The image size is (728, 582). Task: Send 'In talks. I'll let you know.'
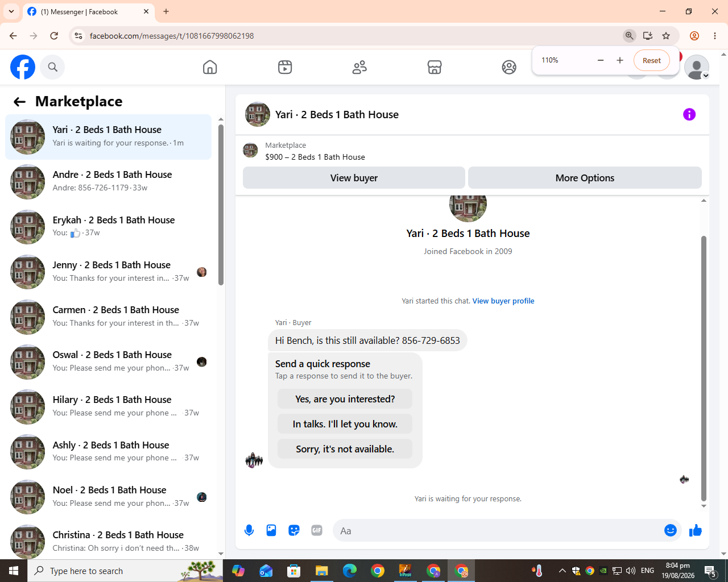click(x=345, y=424)
